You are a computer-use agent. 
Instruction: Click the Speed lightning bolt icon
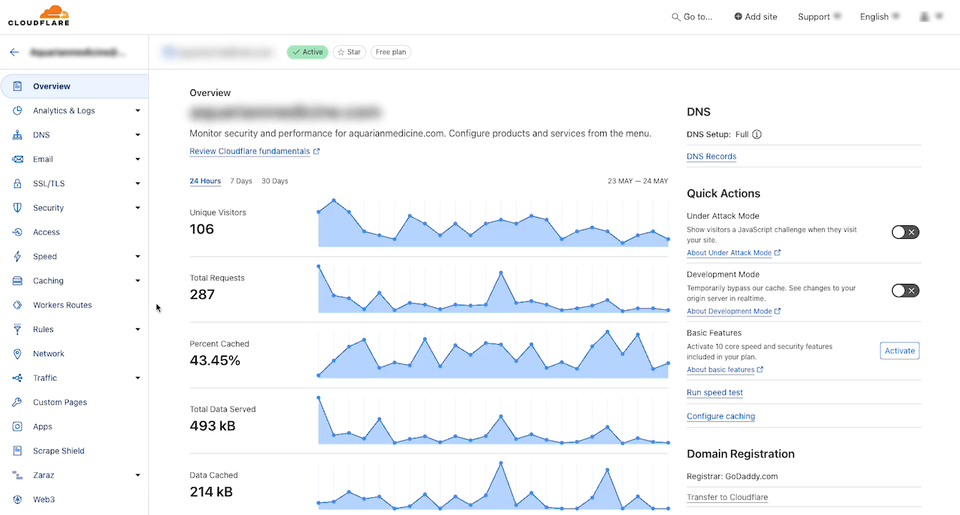pos(18,257)
